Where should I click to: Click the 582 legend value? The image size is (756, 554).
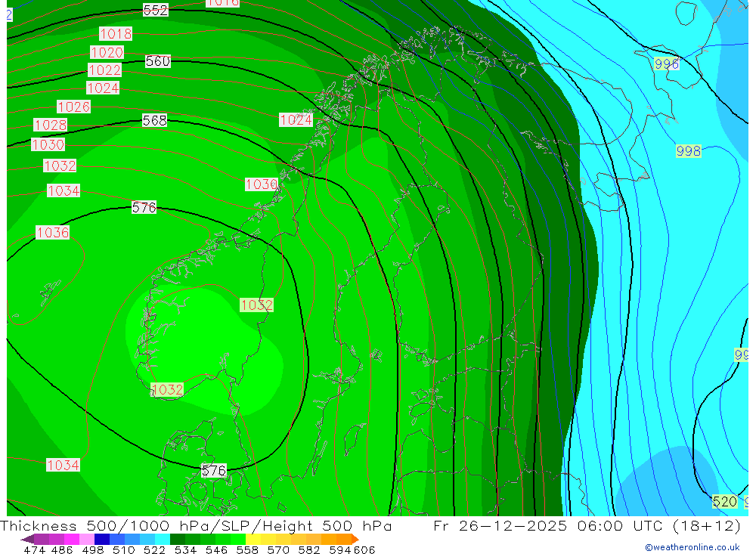[308, 549]
